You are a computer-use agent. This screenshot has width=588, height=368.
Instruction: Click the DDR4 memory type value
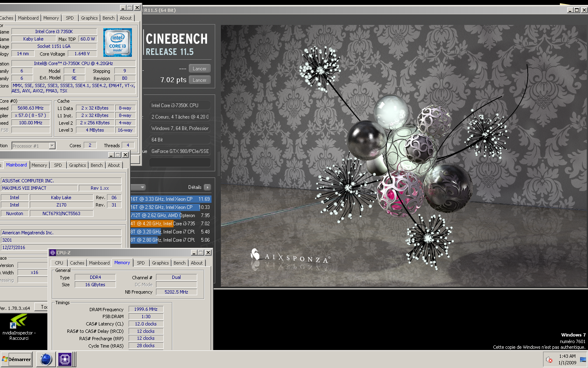95,277
